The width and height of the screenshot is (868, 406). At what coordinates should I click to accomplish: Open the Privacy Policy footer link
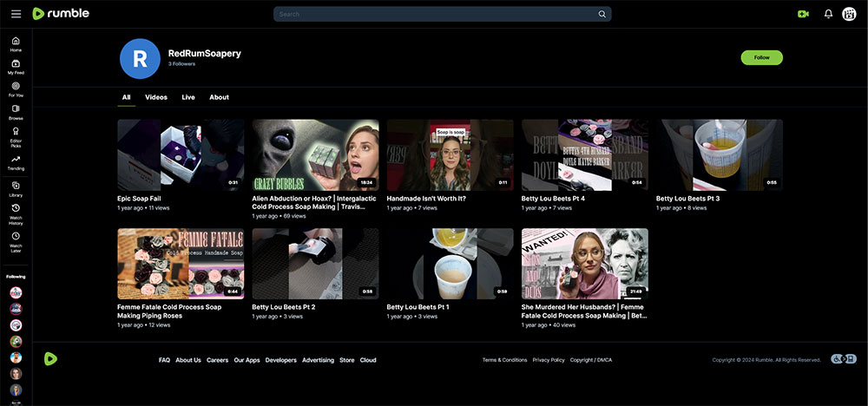pyautogui.click(x=549, y=360)
